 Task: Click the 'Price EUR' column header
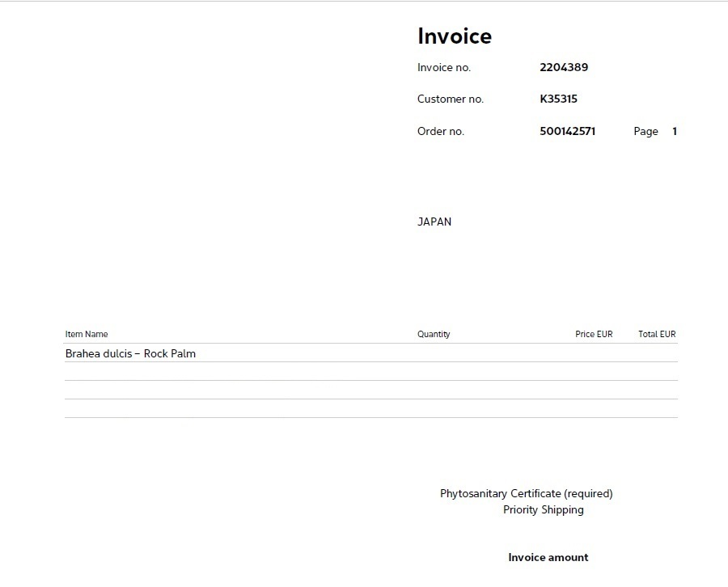594,334
